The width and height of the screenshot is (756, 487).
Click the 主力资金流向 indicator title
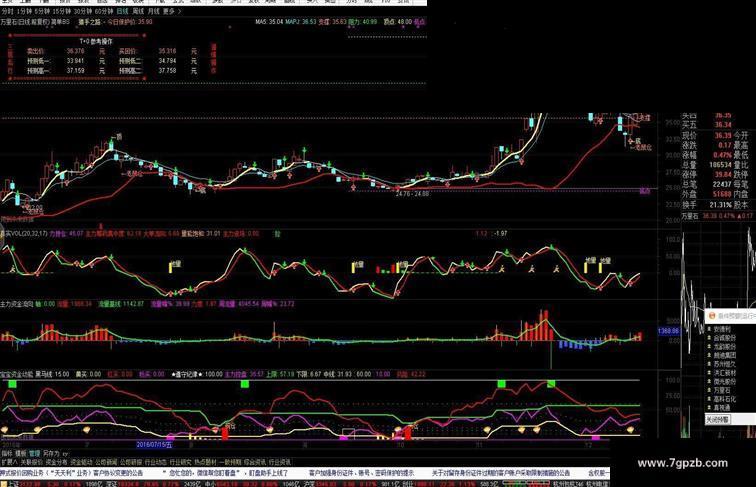click(16, 304)
